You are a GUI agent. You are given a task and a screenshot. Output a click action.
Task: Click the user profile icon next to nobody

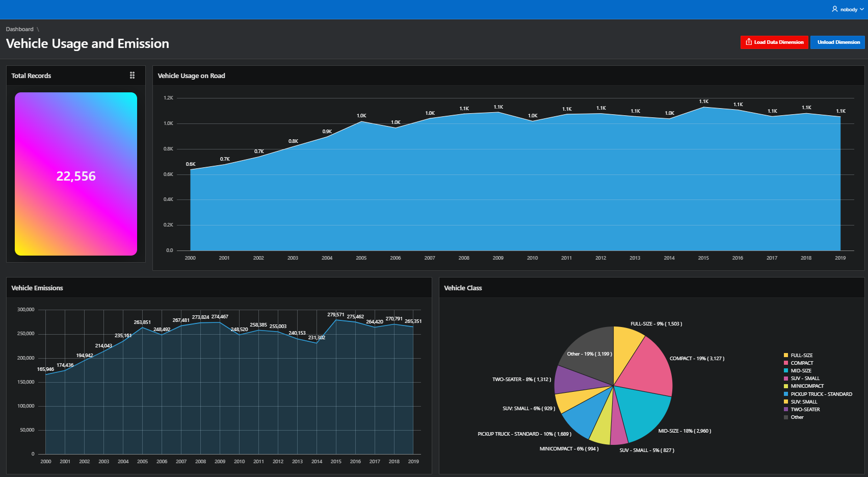(835, 9)
